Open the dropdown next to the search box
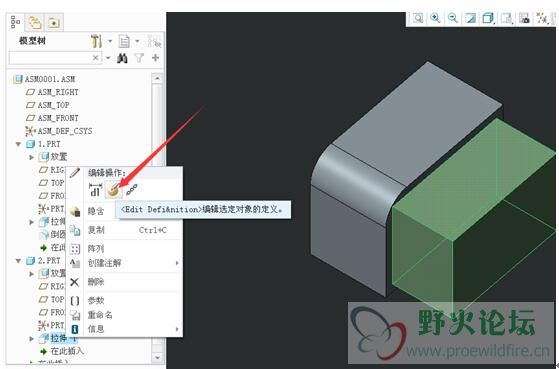Viewport: 559px width, 369px height. [x=108, y=58]
